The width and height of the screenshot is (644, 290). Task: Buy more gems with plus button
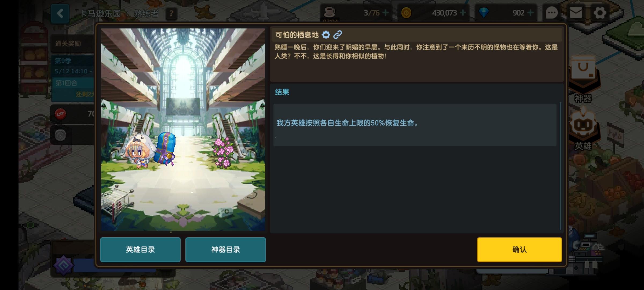pos(530,13)
